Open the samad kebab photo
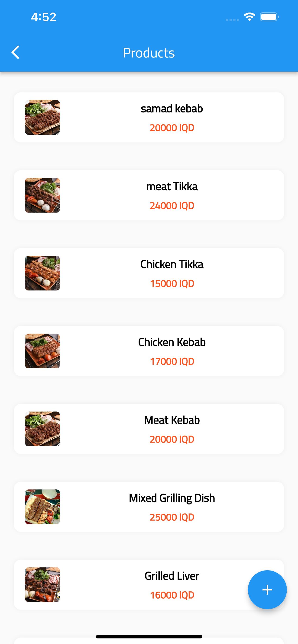Screen dimensions: 298x644 pyautogui.click(x=42, y=117)
